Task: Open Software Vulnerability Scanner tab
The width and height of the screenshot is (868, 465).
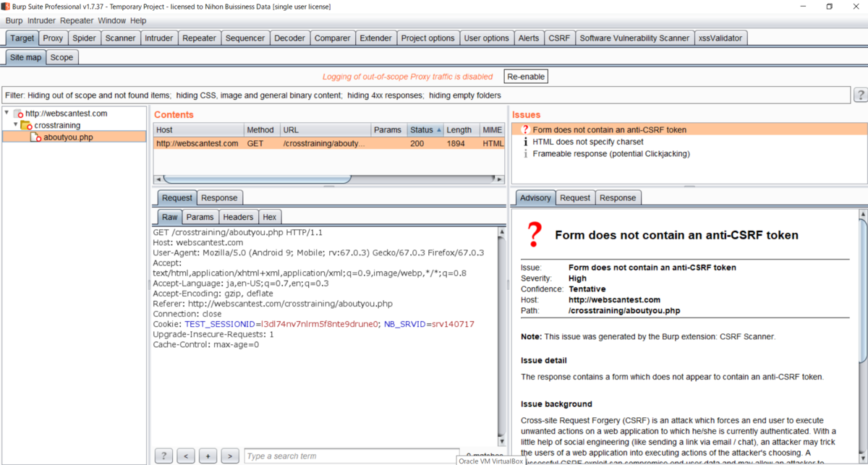Action: click(x=634, y=38)
